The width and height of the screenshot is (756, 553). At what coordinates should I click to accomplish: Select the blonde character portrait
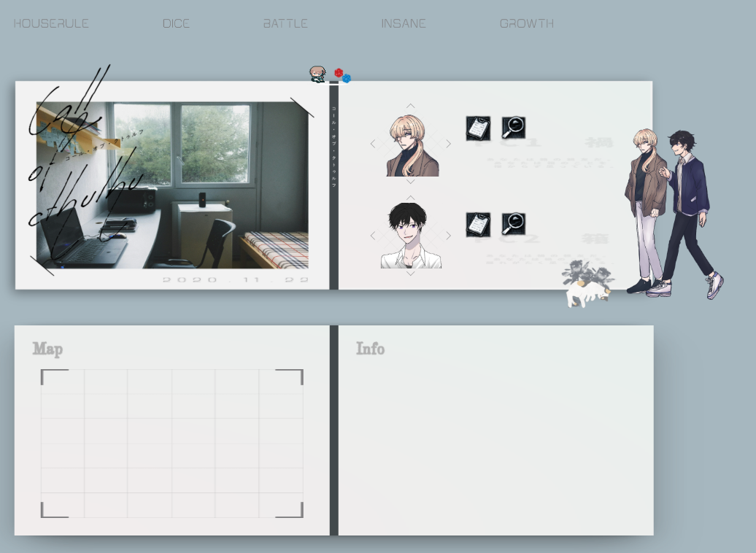click(412, 146)
